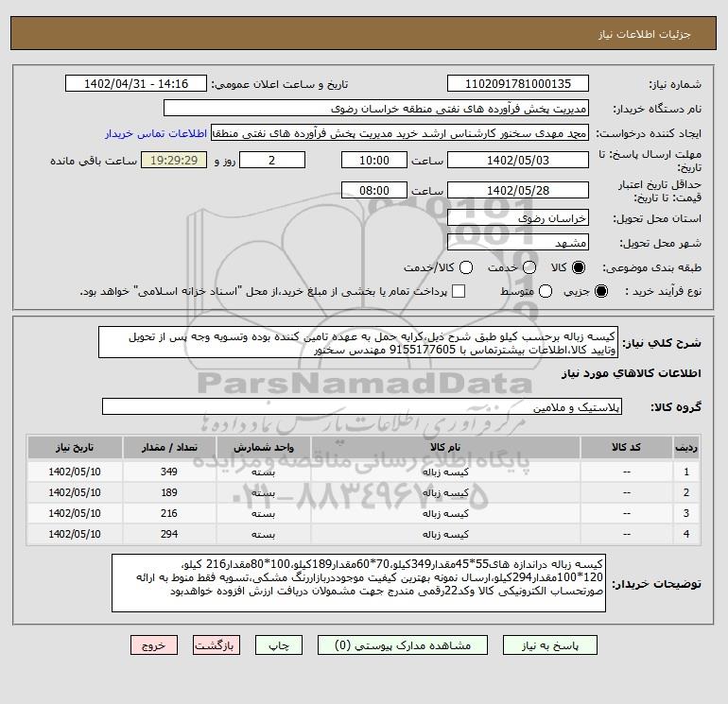
Task: Click response deadline time 10:00
Action: point(374,160)
